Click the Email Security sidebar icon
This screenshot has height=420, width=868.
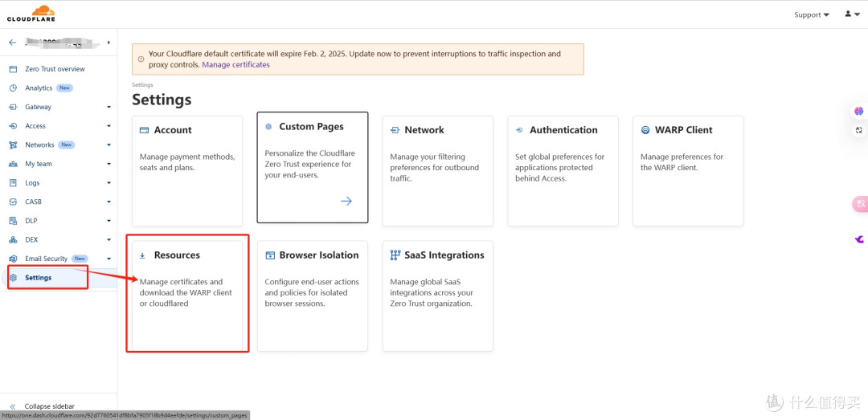14,259
